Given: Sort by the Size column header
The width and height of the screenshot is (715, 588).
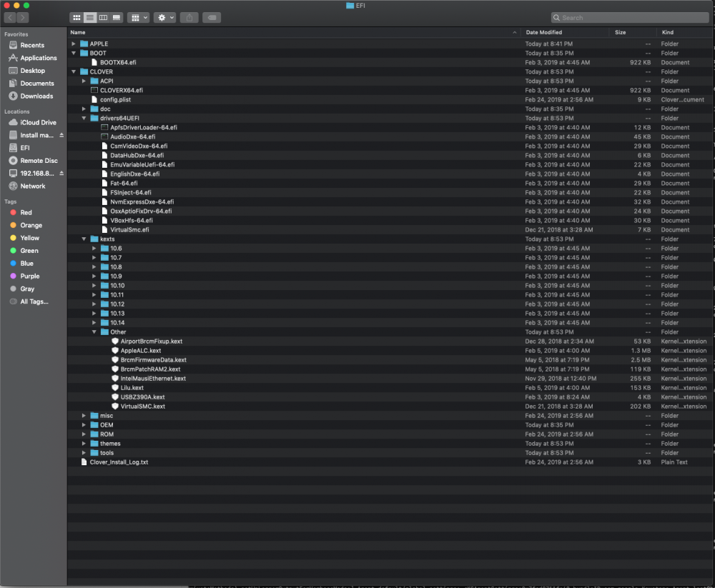Looking at the screenshot, I should tap(633, 32).
